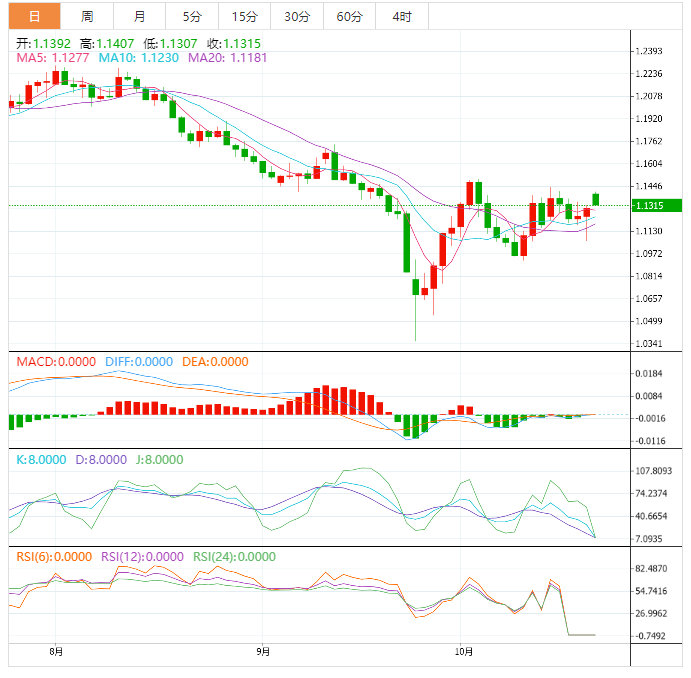Click the K:8.0000 KDJ label
Viewport: 691px width, 678px height.
tap(41, 460)
